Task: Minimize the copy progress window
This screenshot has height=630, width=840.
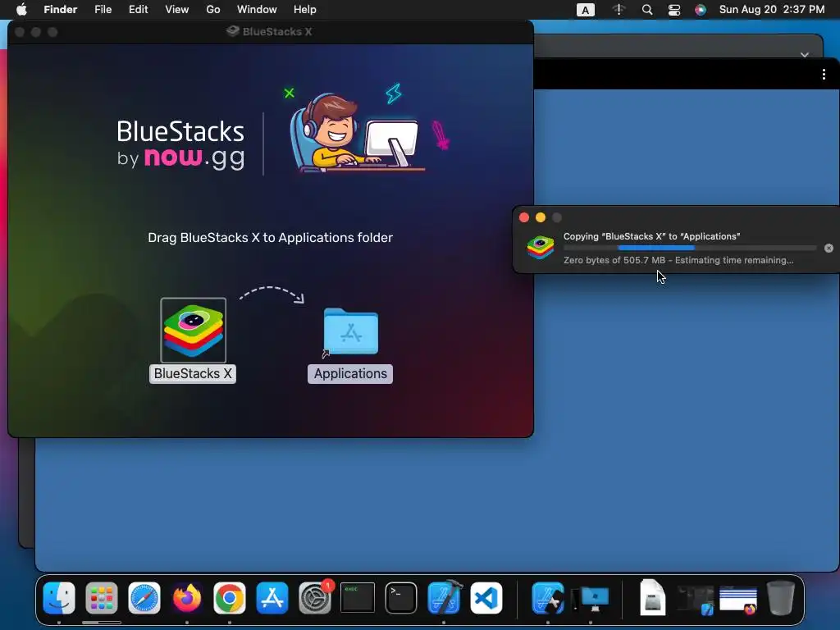Action: click(541, 217)
